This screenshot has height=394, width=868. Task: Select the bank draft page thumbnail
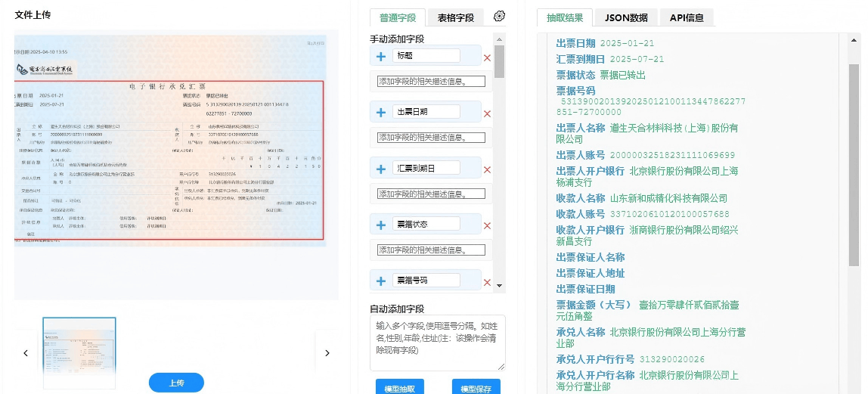[79, 352]
